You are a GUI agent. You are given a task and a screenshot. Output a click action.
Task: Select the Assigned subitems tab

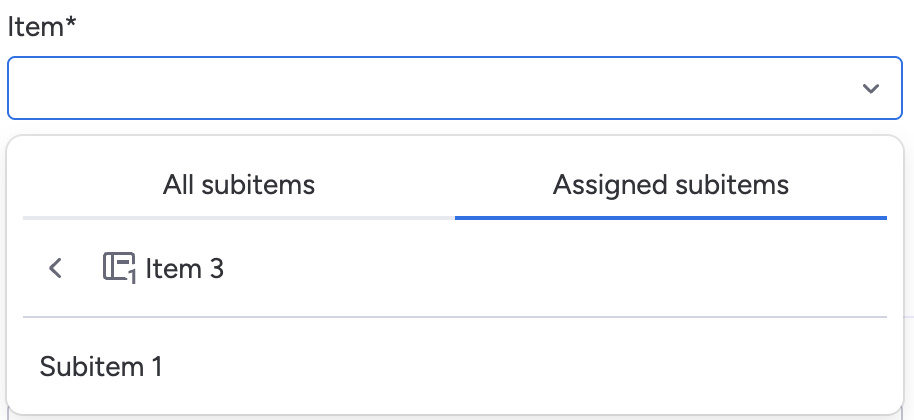click(x=670, y=185)
